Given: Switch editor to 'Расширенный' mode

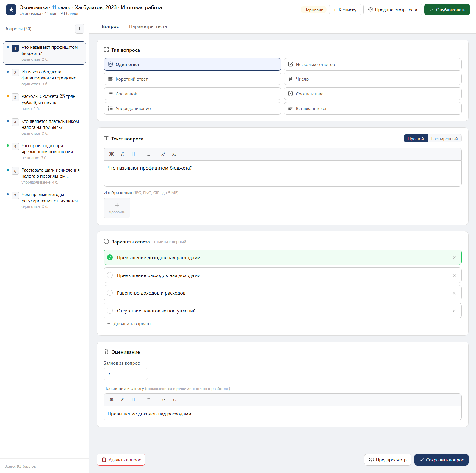Looking at the screenshot, I should 444,139.
